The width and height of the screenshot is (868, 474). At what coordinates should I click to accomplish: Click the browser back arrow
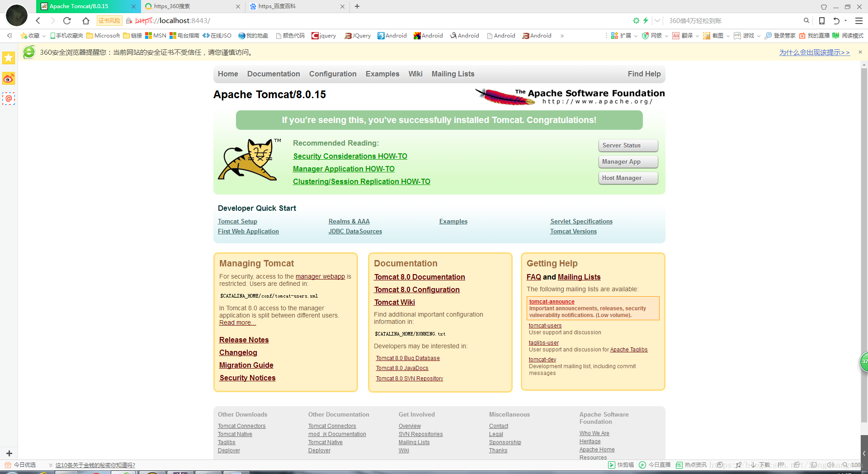coord(38,20)
